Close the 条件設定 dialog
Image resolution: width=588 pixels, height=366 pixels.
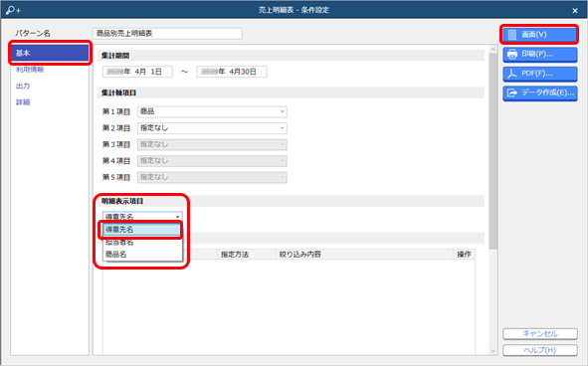[x=575, y=11]
